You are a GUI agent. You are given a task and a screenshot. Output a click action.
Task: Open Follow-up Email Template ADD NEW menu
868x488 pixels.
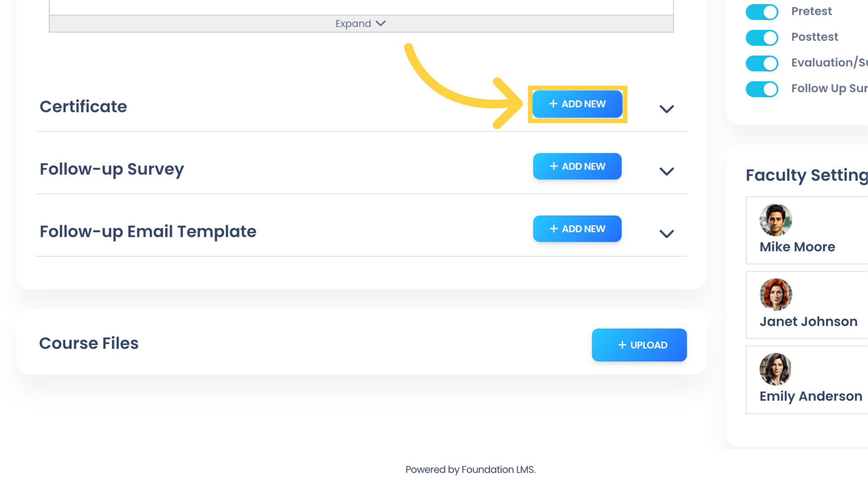tap(576, 229)
